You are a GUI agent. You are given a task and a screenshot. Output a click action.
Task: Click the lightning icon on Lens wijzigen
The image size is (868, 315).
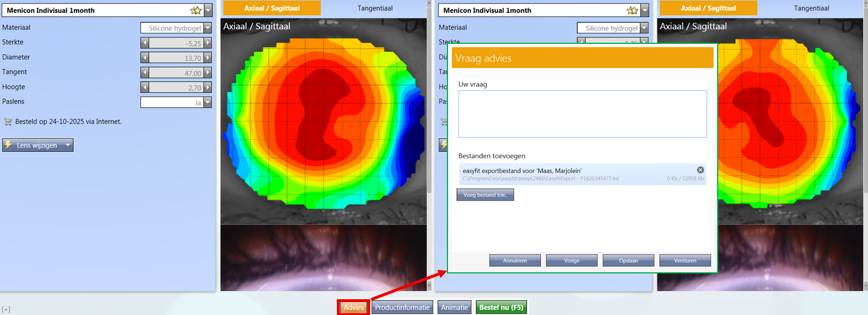[x=9, y=145]
